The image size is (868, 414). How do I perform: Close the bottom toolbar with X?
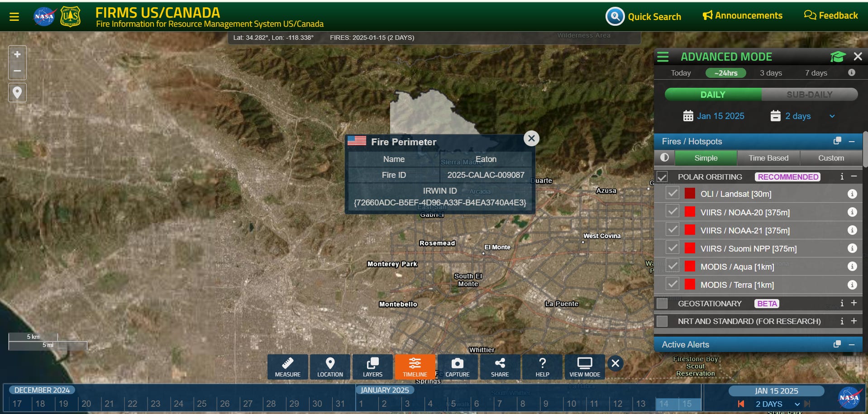pos(615,363)
